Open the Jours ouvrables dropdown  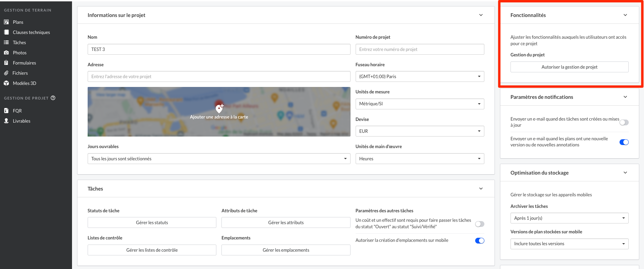tap(219, 159)
